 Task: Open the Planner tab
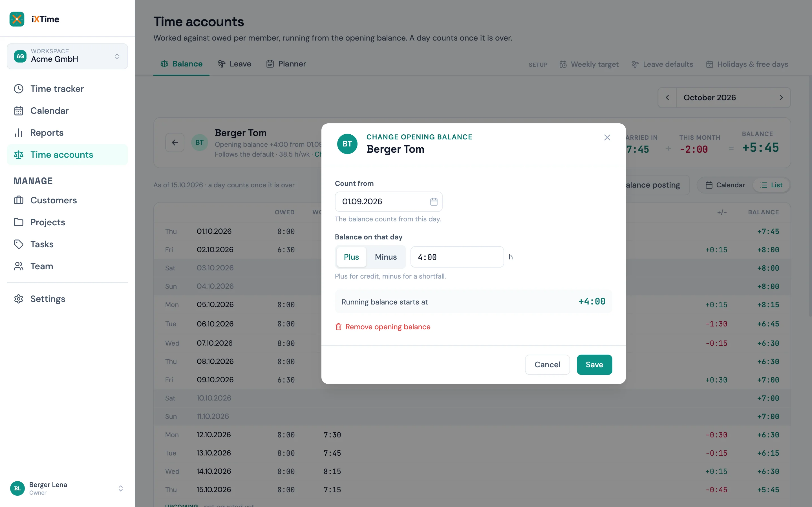click(x=286, y=64)
